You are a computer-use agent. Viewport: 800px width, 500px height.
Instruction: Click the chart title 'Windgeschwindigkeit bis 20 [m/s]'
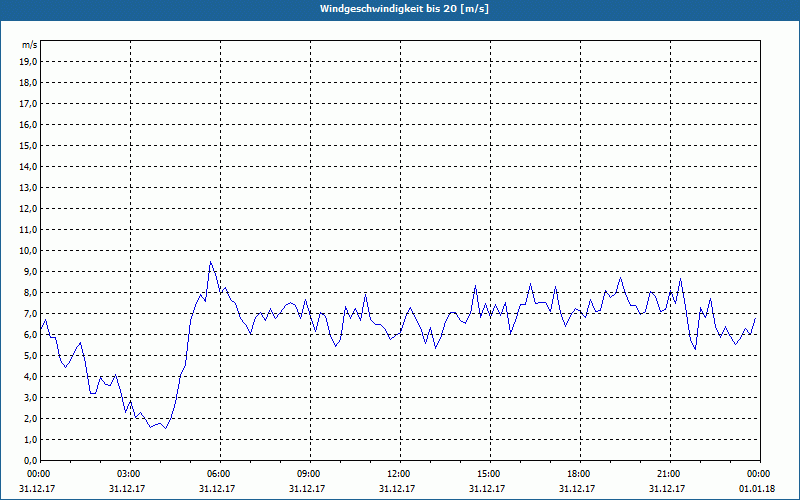click(x=404, y=9)
